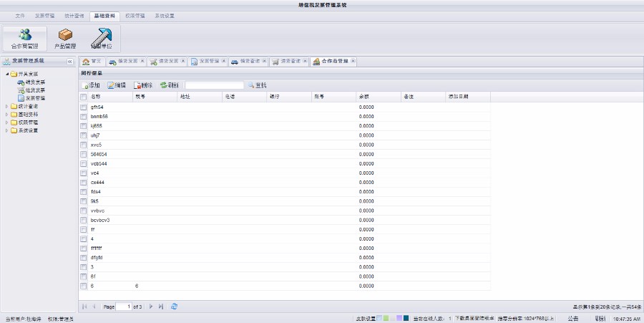Check the row named kj655
This screenshot has height=323, width=644.
84,126
